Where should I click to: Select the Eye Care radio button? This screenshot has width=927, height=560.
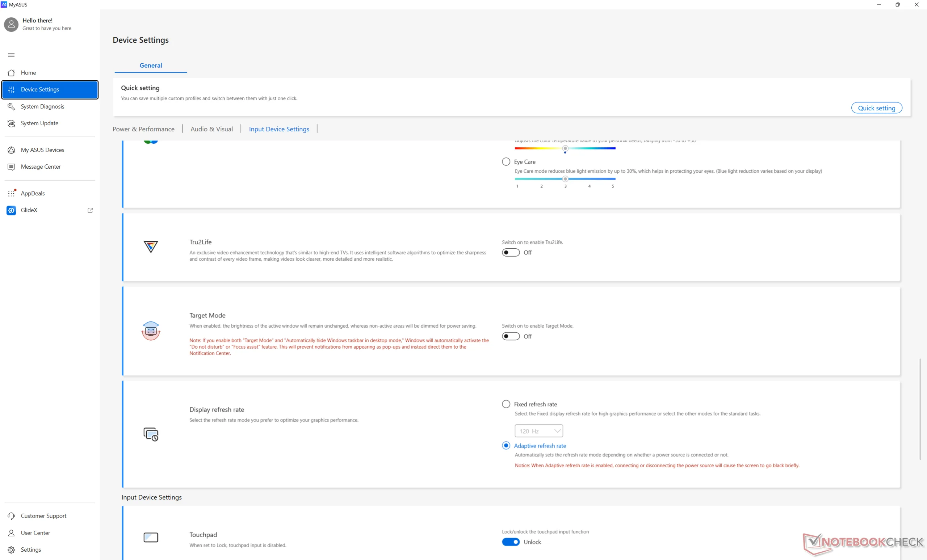[506, 162]
